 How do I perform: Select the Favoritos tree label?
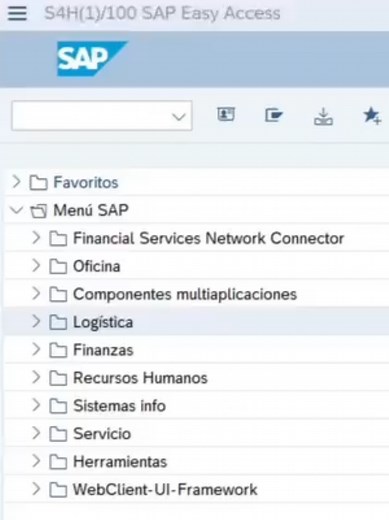pyautogui.click(x=86, y=183)
